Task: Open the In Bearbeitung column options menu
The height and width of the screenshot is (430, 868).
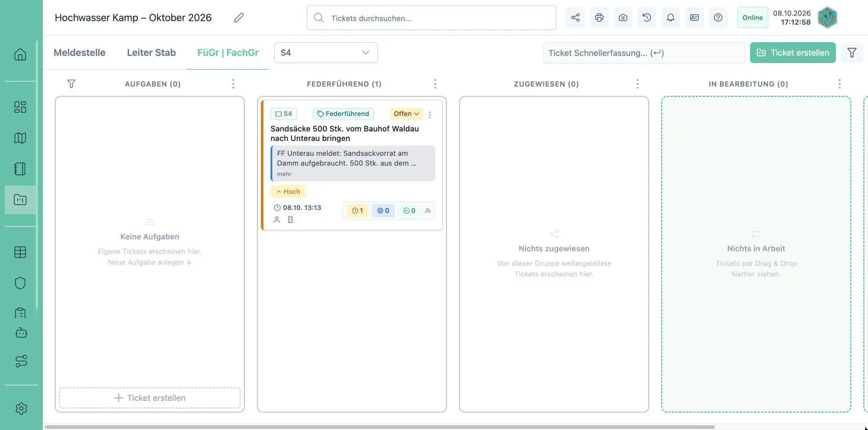Action: [839, 84]
